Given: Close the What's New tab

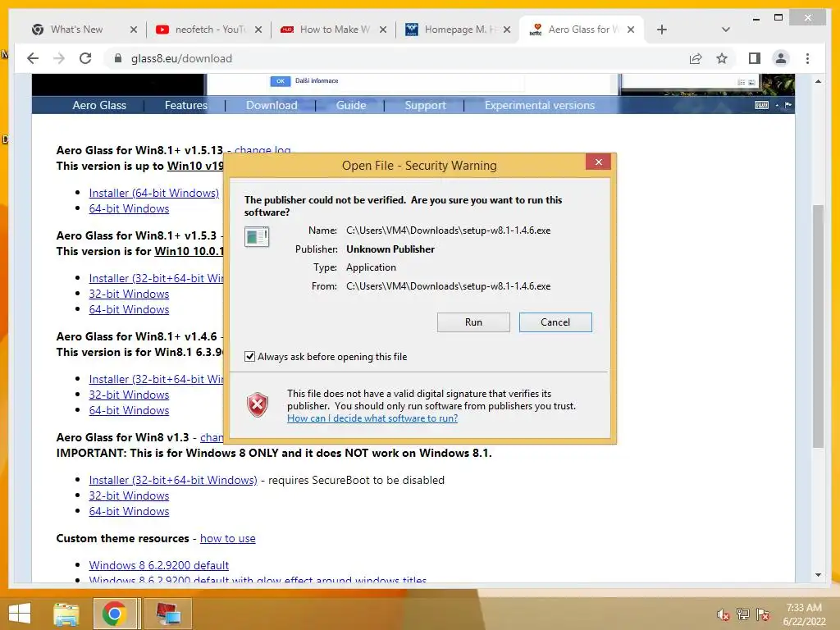Looking at the screenshot, I should 134,30.
